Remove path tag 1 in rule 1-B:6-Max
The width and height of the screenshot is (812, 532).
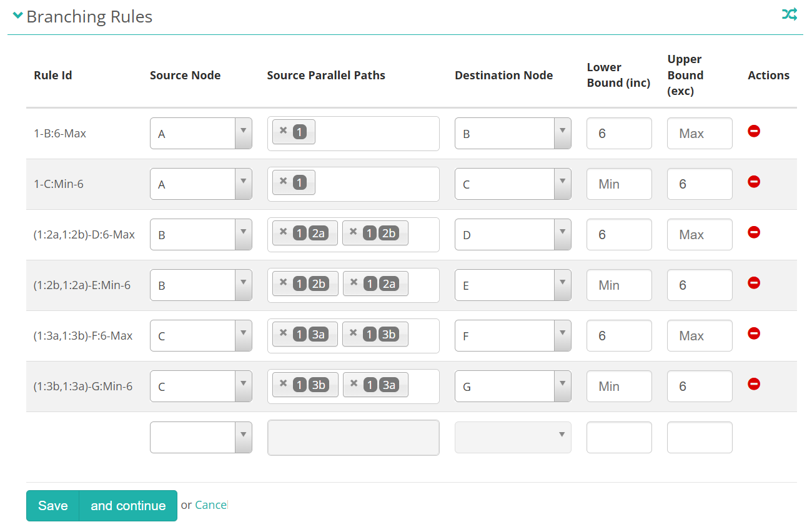[x=283, y=131]
